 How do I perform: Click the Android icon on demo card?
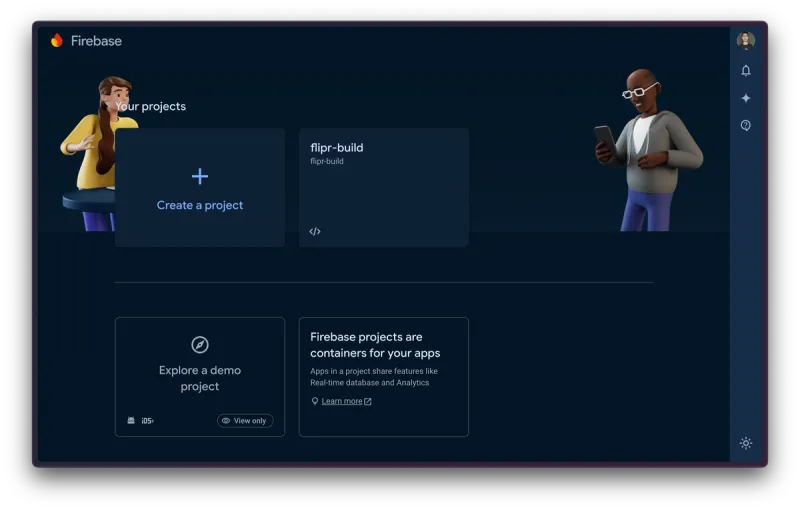[131, 420]
